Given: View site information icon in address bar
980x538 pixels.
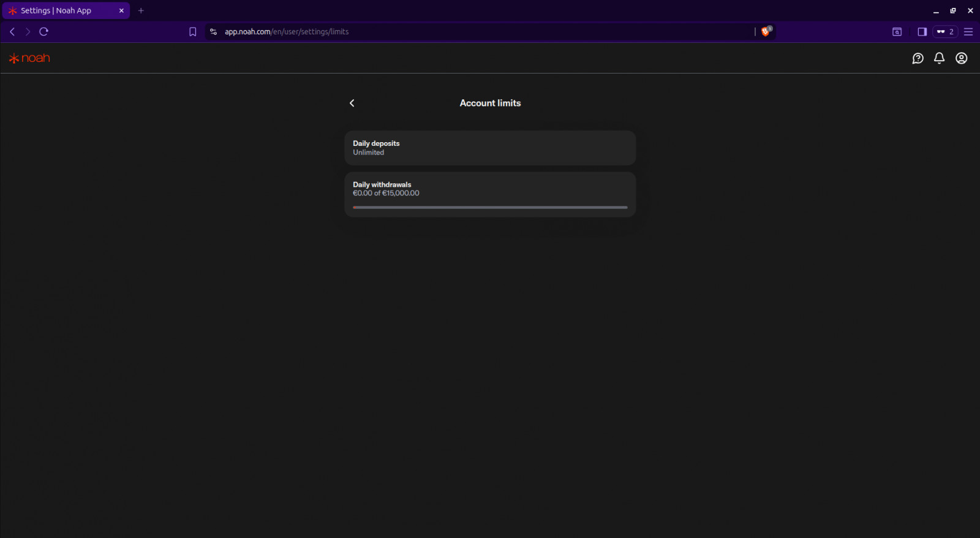Looking at the screenshot, I should [213, 32].
